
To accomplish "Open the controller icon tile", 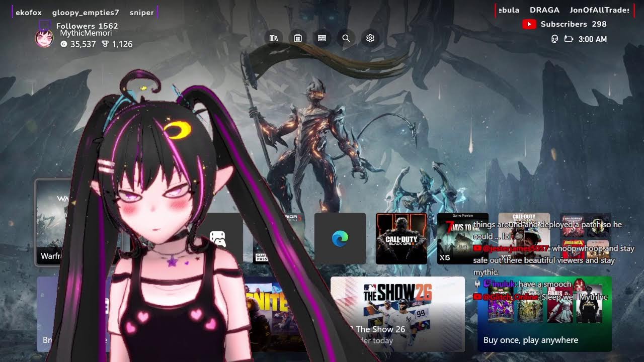I will pos(217,238).
